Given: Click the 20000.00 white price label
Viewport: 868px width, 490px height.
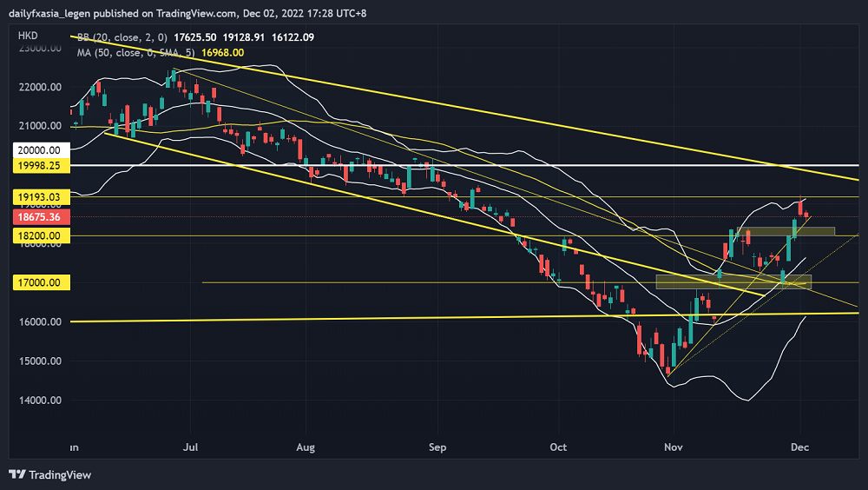Looking at the screenshot, I should point(41,149).
